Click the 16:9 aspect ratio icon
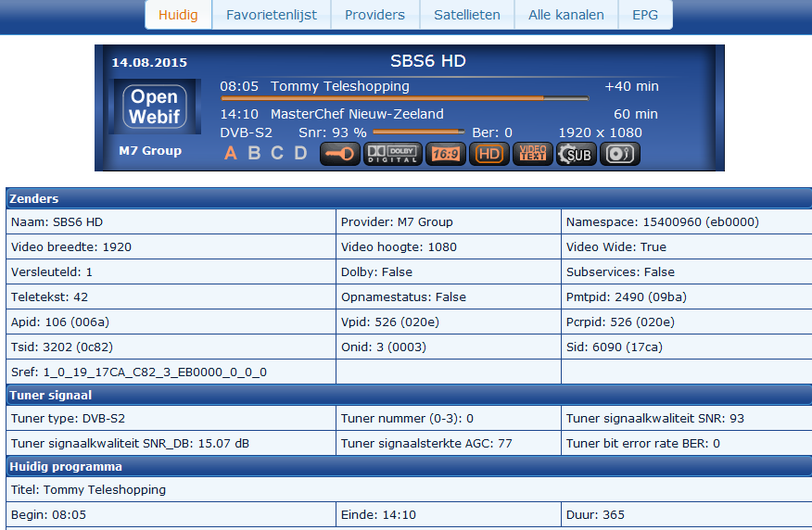The width and height of the screenshot is (812, 530). 446,154
